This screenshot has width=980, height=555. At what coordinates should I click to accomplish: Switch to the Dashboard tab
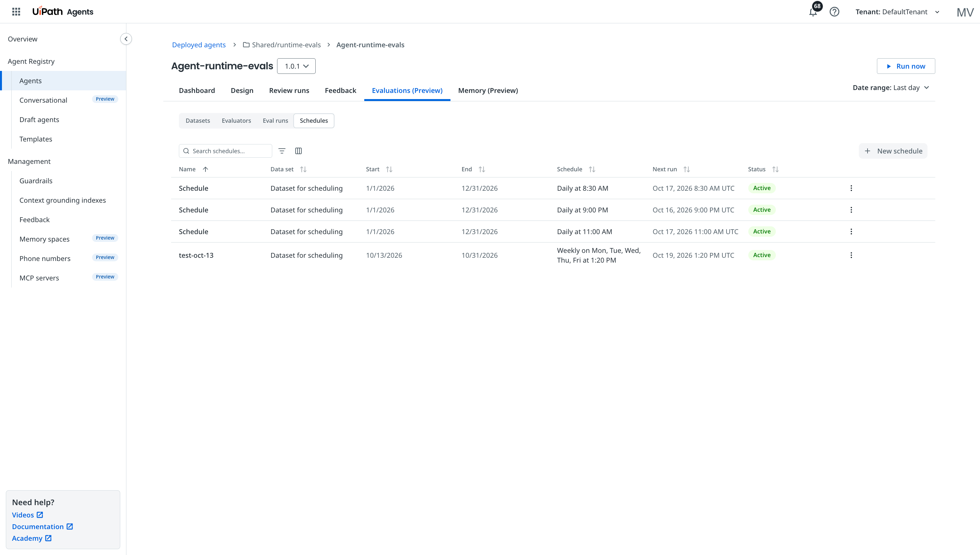(x=197, y=91)
